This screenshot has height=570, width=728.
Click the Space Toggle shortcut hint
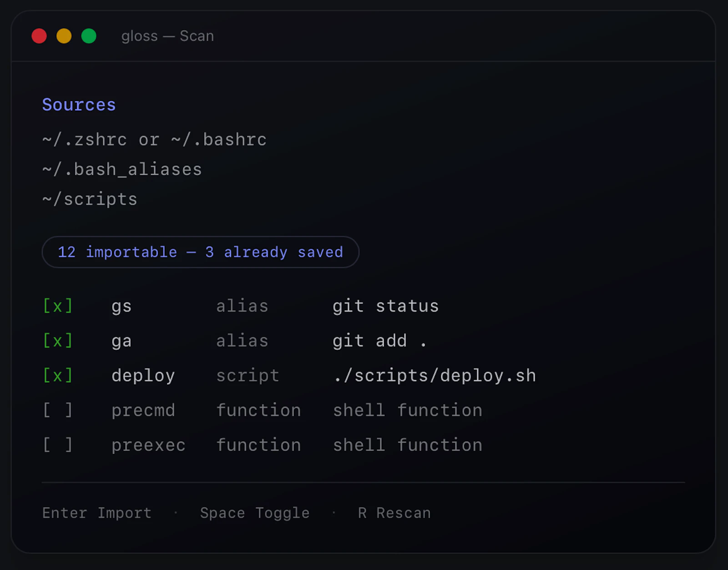coord(255,513)
